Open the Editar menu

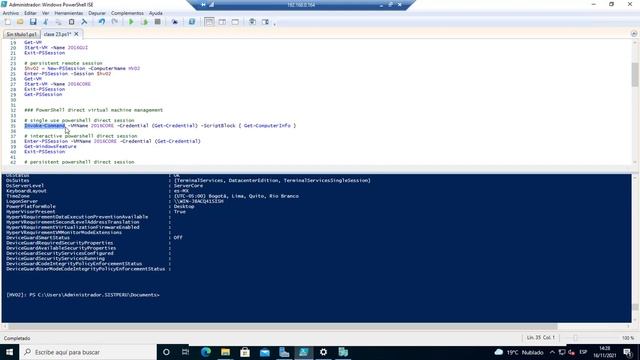pyautogui.click(x=30, y=13)
